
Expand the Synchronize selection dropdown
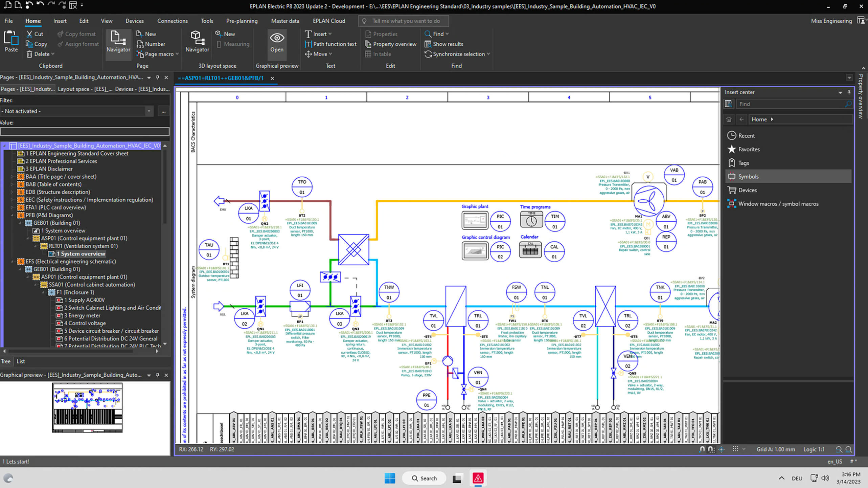[x=488, y=54]
